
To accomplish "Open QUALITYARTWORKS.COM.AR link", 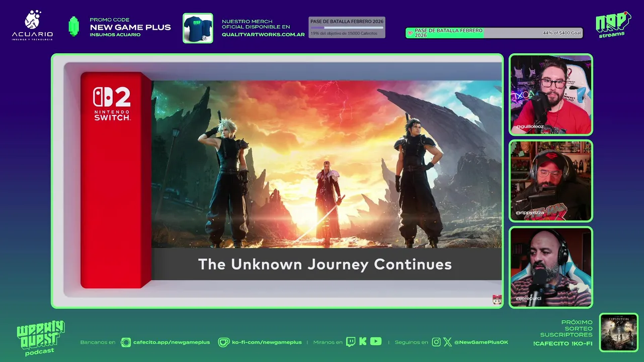I will point(263,35).
